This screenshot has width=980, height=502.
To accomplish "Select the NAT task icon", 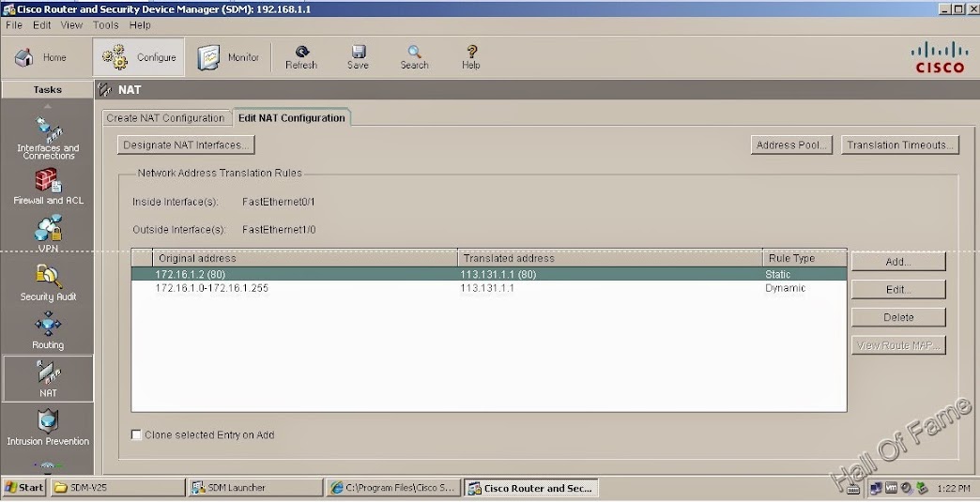I will pyautogui.click(x=48, y=378).
